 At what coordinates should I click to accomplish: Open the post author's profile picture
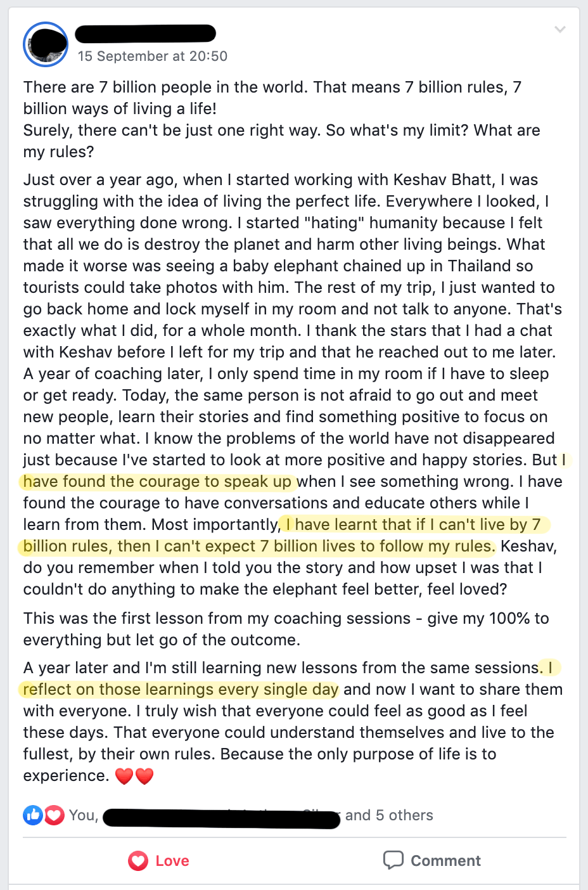46,44
